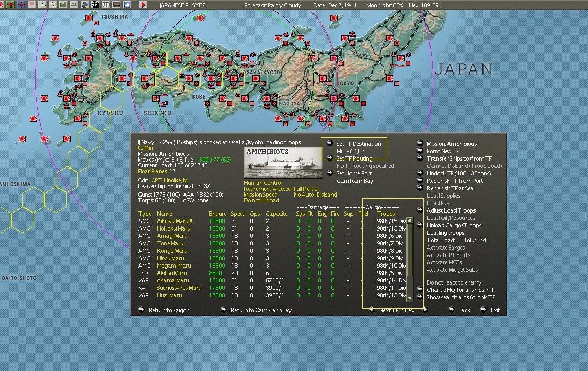Image resolution: width=588 pixels, height=371 pixels.
Task: Click Set TF Destination
Action: click(x=358, y=144)
